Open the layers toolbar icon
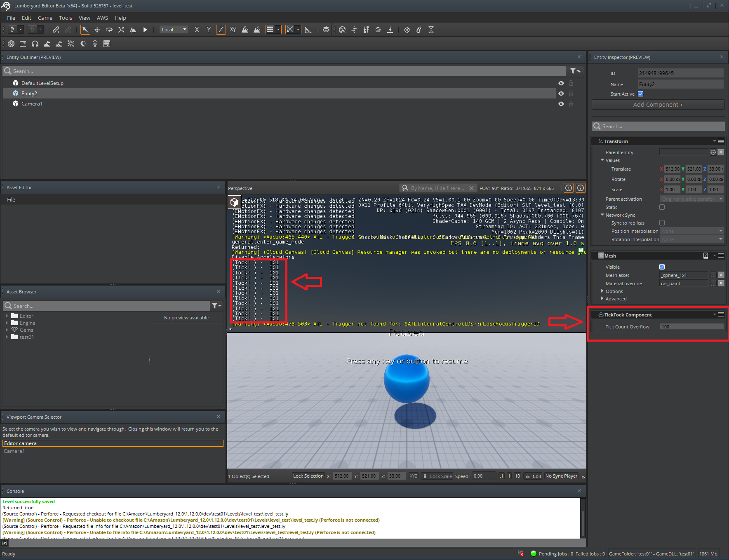729x560 pixels. pos(326,30)
